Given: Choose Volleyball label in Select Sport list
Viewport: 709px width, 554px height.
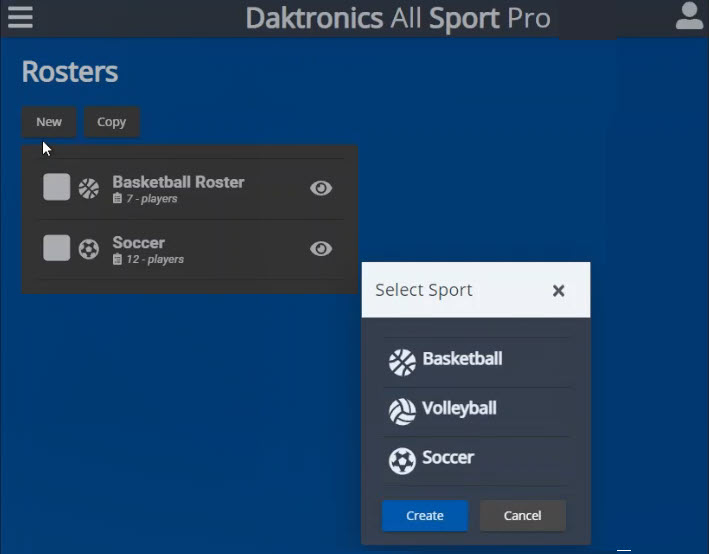Looking at the screenshot, I should 459,409.
